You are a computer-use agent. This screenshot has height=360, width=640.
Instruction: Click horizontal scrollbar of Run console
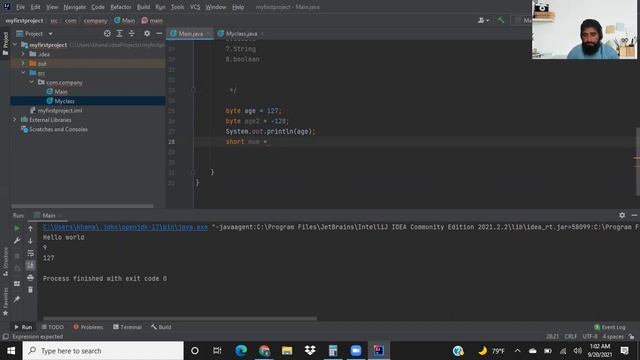tap(180, 318)
